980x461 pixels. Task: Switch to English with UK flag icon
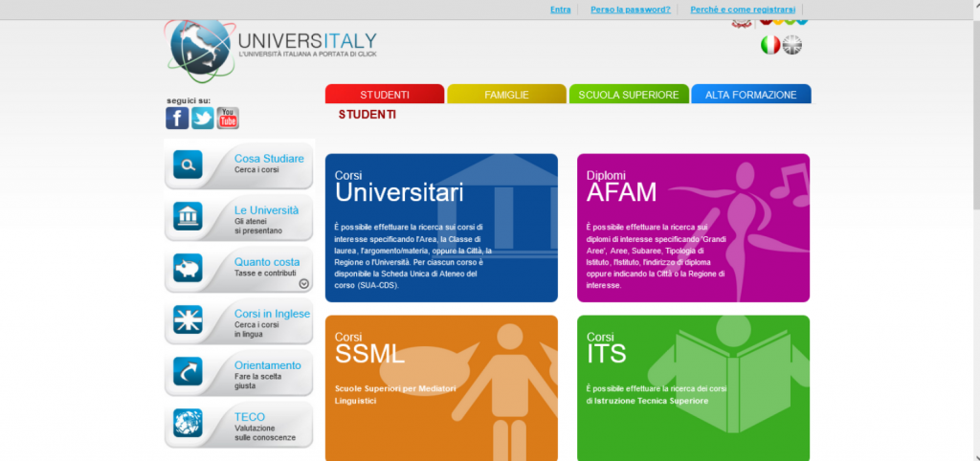coord(792,45)
